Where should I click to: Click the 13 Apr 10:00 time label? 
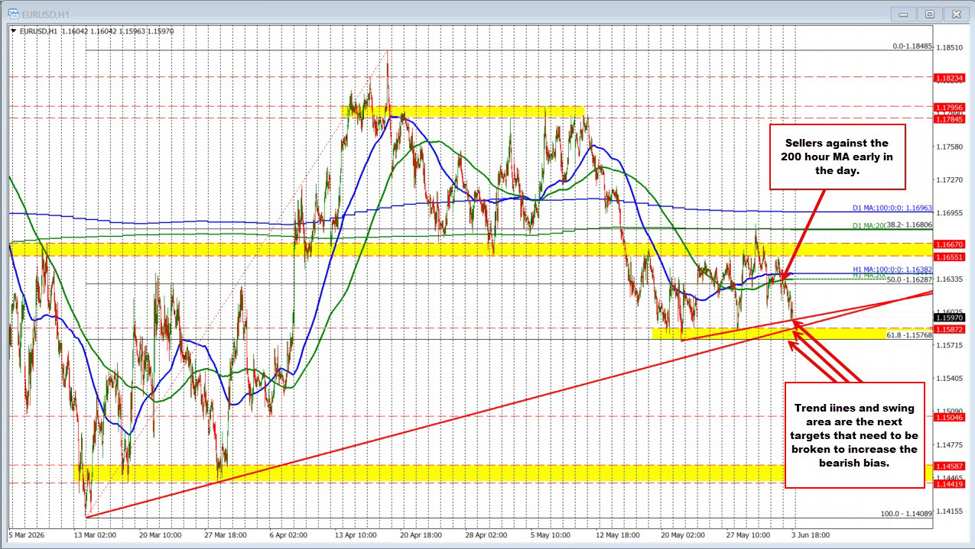355,535
